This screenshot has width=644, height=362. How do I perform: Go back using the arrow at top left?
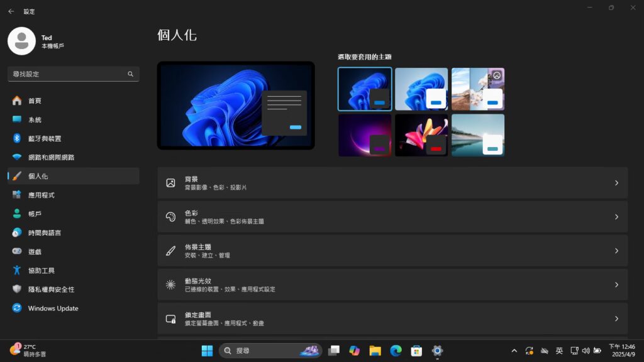11,11
